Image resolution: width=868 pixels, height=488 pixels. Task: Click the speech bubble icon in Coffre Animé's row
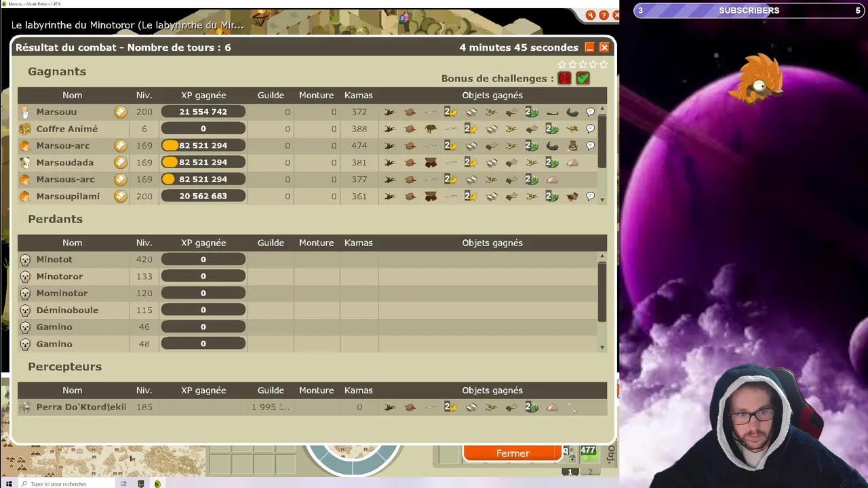(590, 129)
